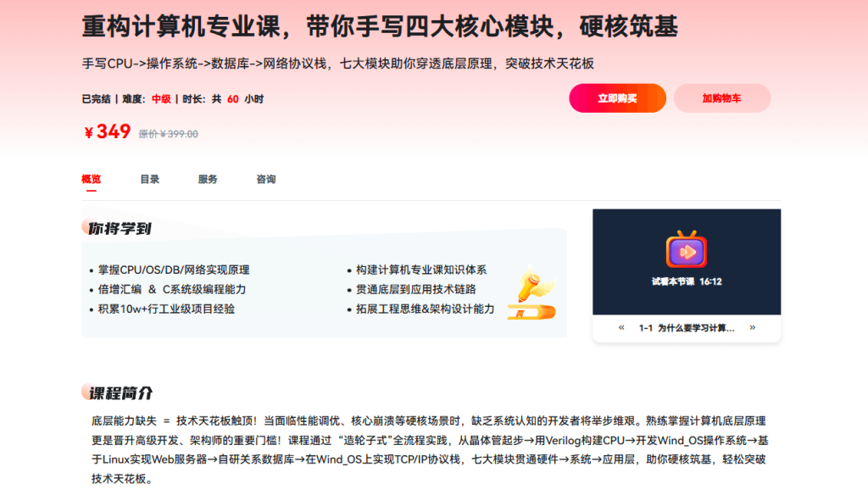Go to previous lesson with « arrow

point(621,327)
